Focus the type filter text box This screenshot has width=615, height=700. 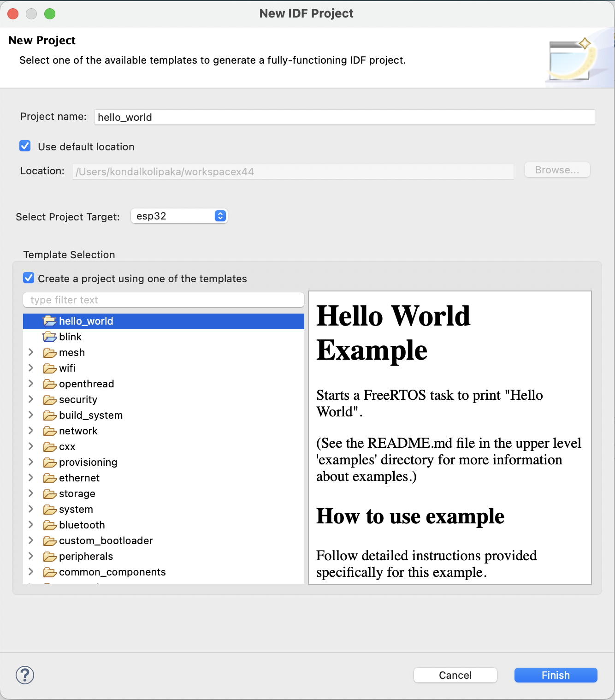pyautogui.click(x=164, y=300)
